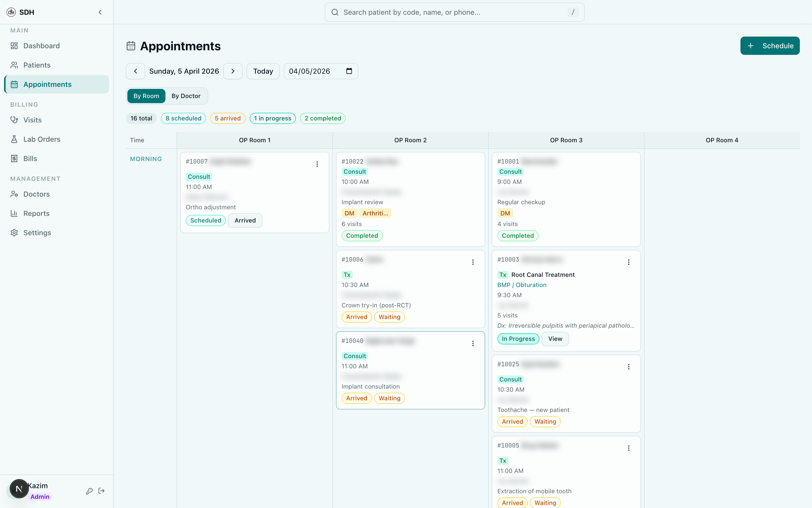The image size is (812, 508).
Task: Open options menu for appointment #10040
Action: (473, 343)
